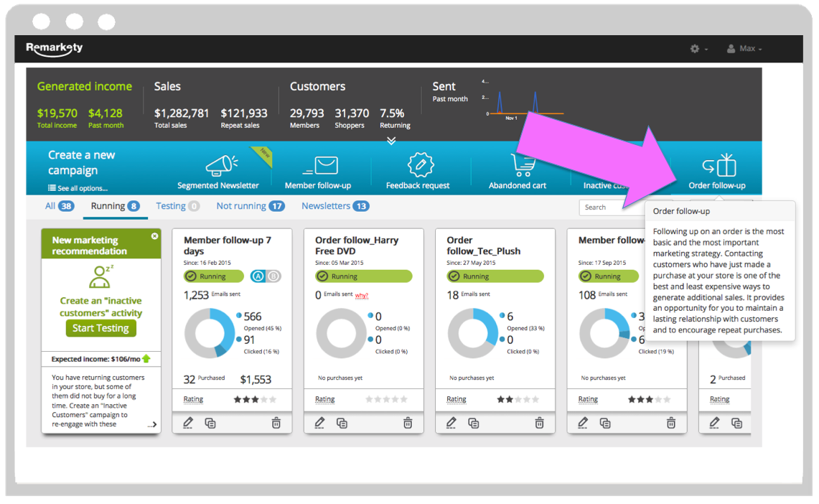Switch to the Not running 17 tab

tap(251, 206)
